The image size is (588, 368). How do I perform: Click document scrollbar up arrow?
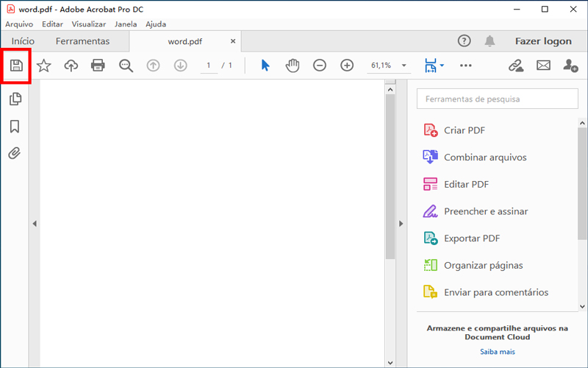pos(390,90)
